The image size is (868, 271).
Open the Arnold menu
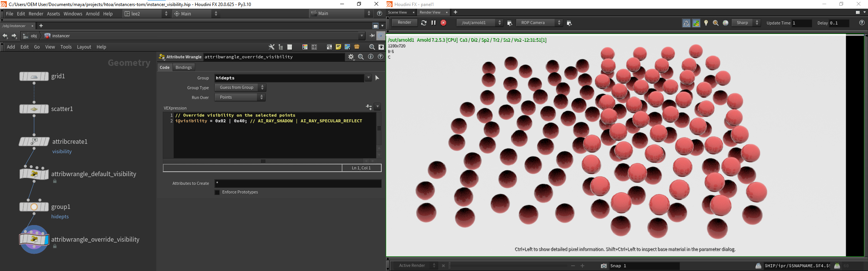[93, 14]
